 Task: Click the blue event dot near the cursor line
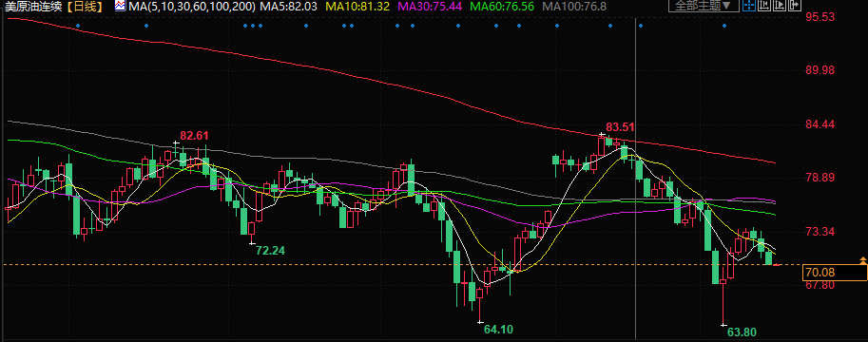[x=641, y=26]
